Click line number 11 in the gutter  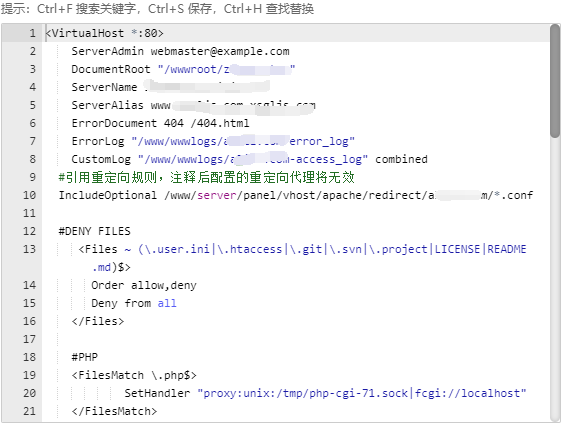tap(29, 213)
